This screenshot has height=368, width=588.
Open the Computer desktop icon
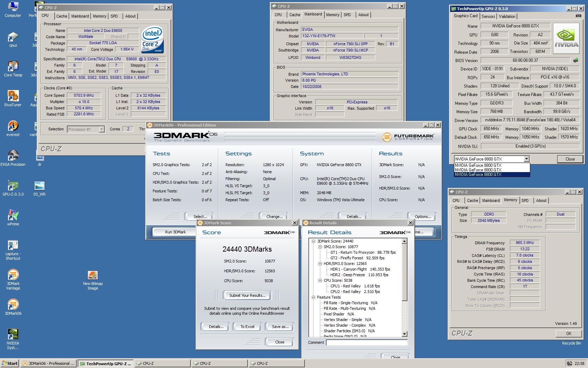click(x=13, y=9)
